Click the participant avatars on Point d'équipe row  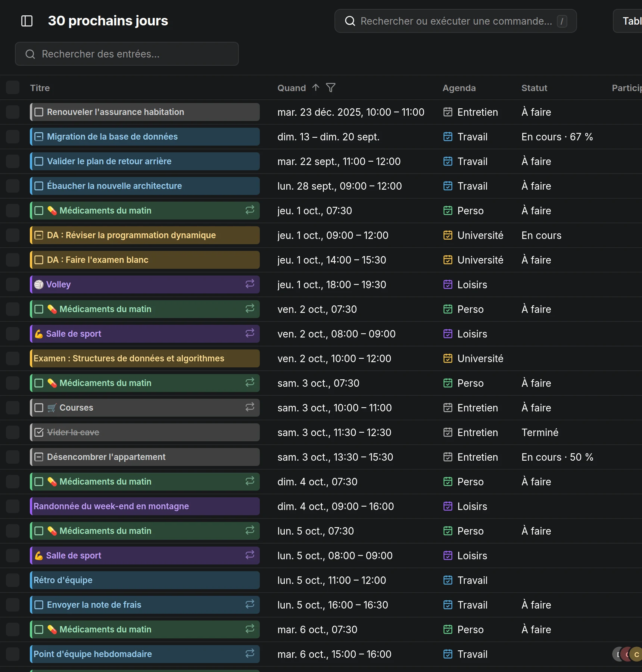[627, 654]
